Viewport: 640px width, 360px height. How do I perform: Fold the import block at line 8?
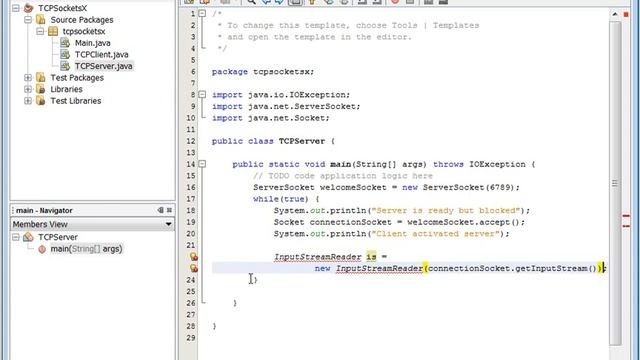tap(202, 95)
